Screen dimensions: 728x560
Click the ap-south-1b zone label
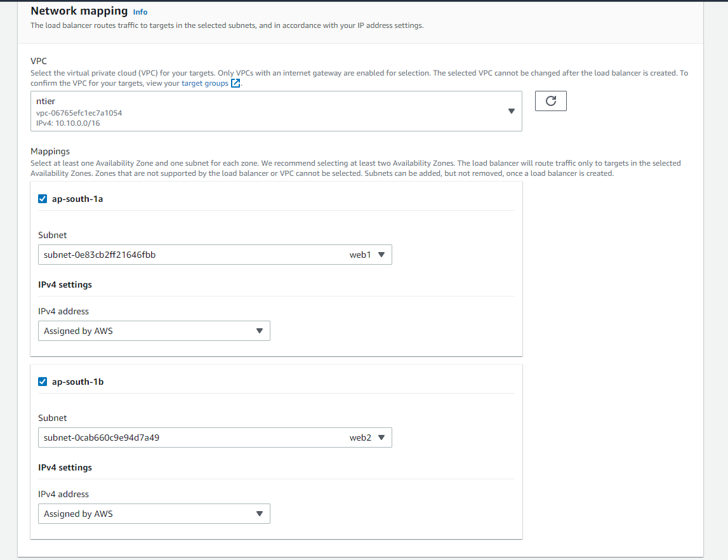click(77, 382)
